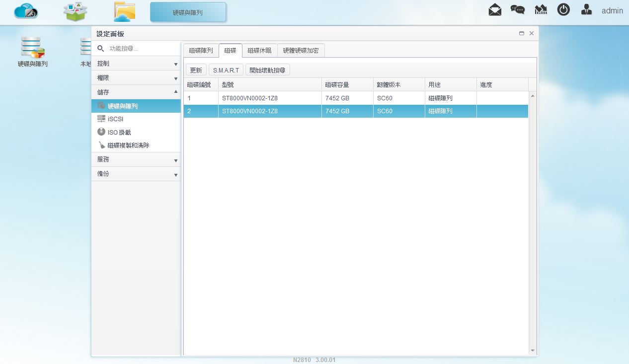Sort by the 用途 column header
Screen dimensions: 629x364
(451, 84)
